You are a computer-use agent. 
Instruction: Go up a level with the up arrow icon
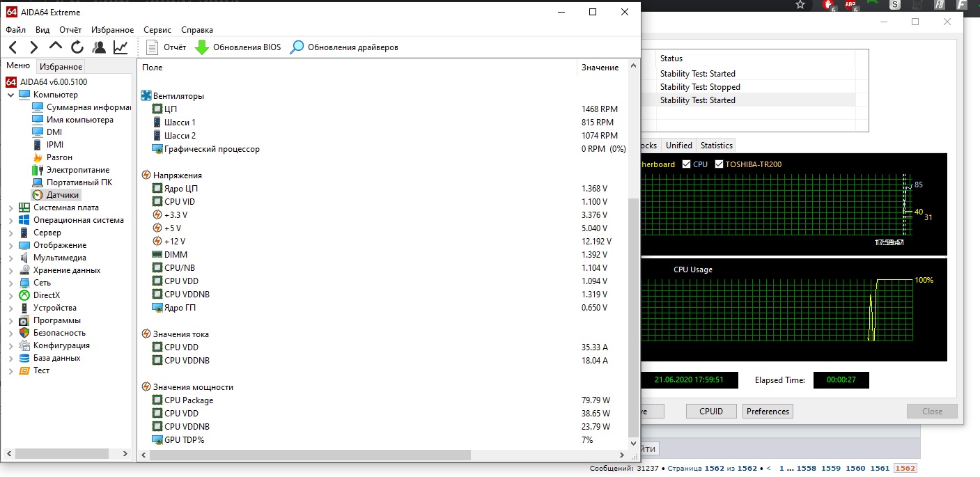pos(56,47)
